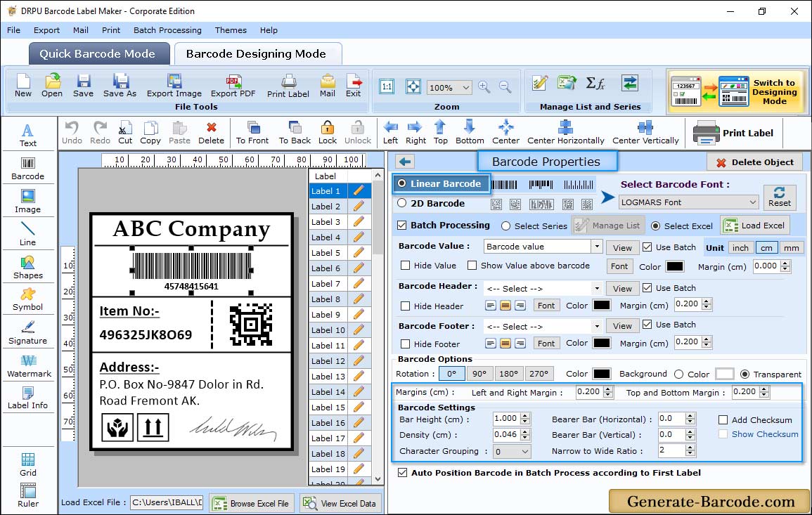The width and height of the screenshot is (812, 515).
Task: Select the Line tool in sidebar
Action: point(28,235)
